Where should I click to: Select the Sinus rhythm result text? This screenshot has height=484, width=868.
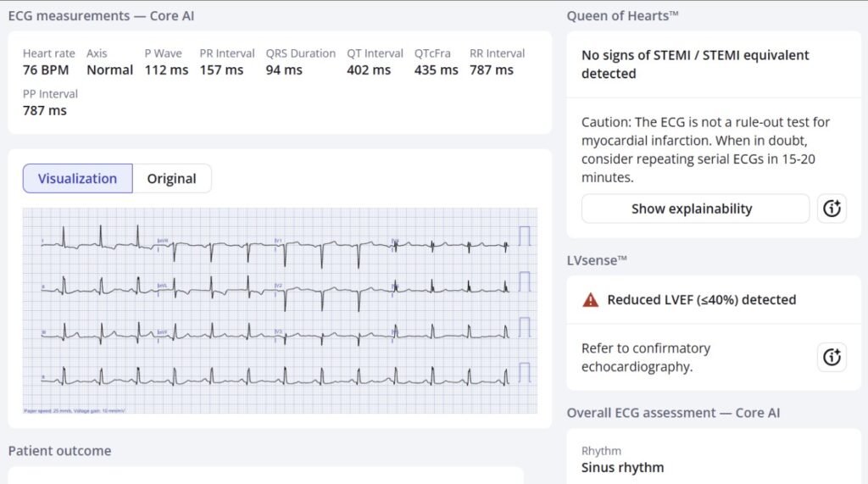click(x=622, y=467)
